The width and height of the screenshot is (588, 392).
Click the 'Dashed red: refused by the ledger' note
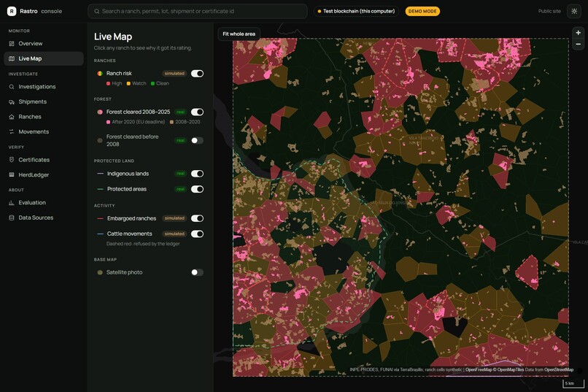143,244
